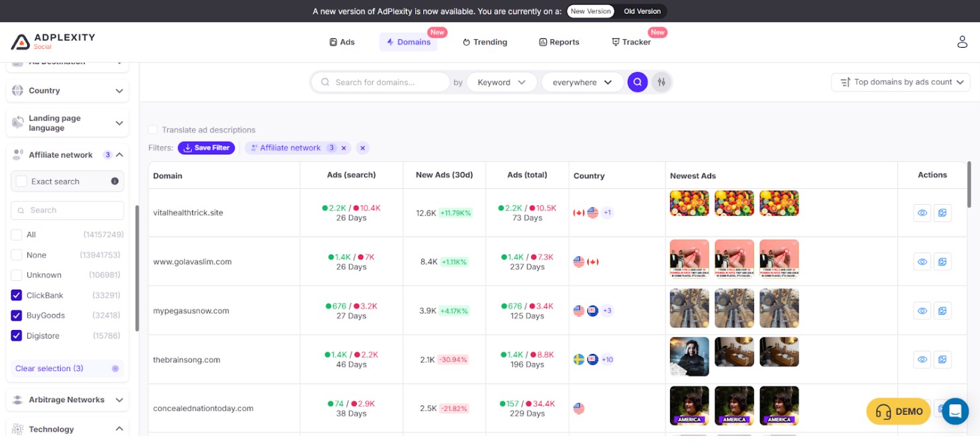Image resolution: width=980 pixels, height=442 pixels.
Task: Open the user account icon
Action: click(x=962, y=41)
